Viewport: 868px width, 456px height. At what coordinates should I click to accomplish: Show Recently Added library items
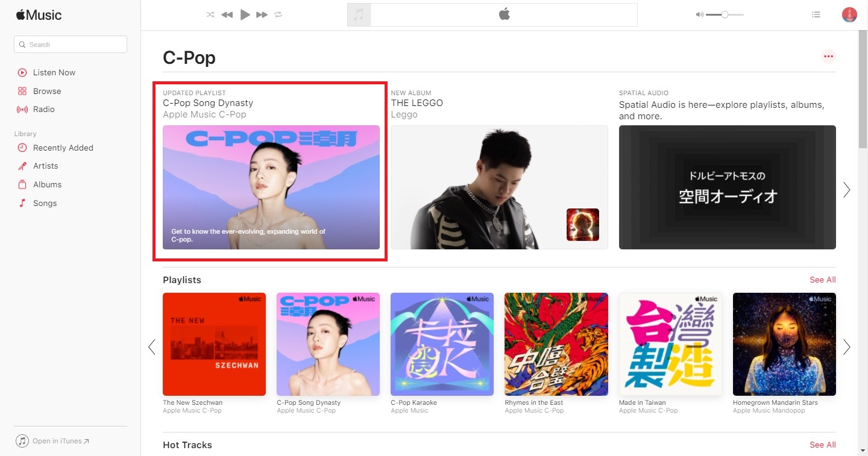(63, 148)
